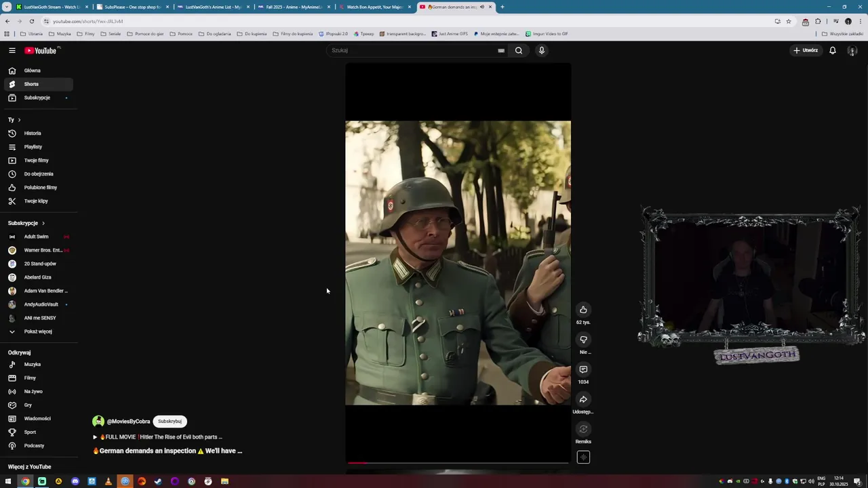Viewport: 868px width, 488px height.
Task: Open comments on the Short
Action: (583, 369)
